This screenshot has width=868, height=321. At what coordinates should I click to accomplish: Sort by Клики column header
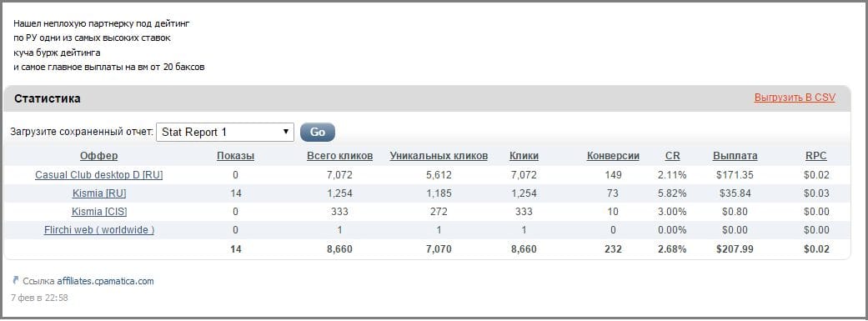524,156
